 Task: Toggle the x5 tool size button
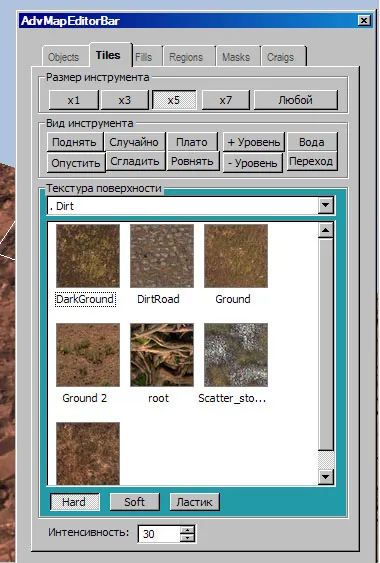174,100
